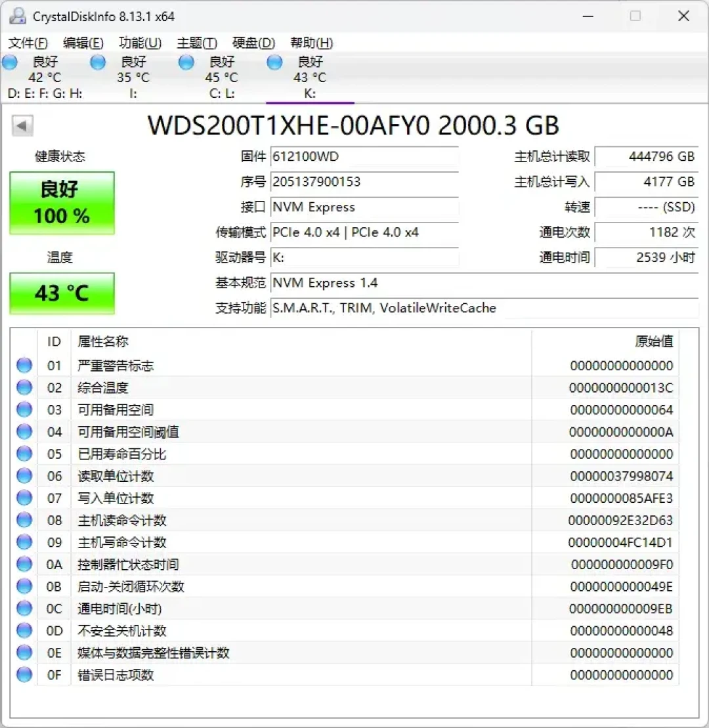Select the attribute name 综合温度
Screen dimensions: 709x728
(x=102, y=388)
